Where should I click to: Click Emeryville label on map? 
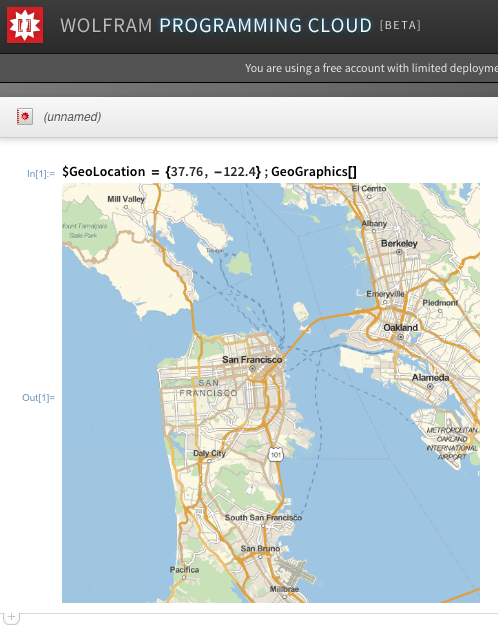[385, 294]
